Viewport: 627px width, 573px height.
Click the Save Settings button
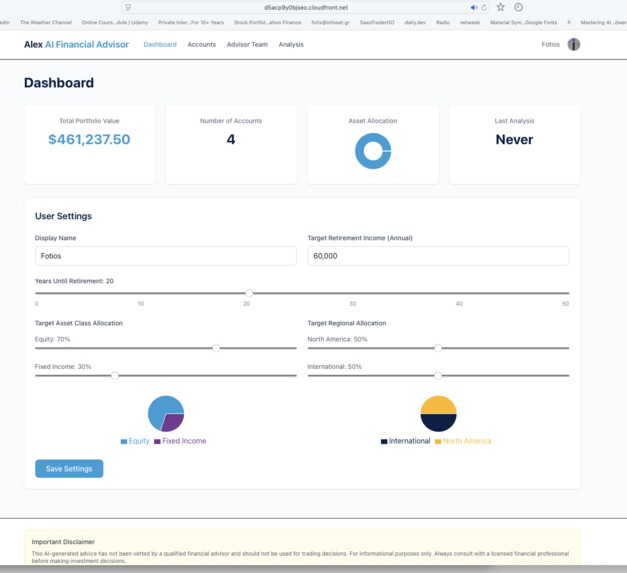click(69, 469)
